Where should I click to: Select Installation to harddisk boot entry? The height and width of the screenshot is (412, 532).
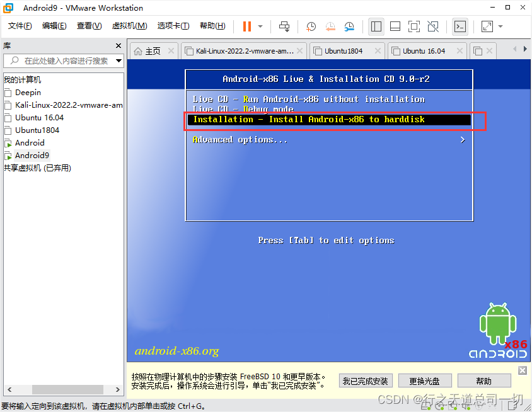tap(329, 120)
